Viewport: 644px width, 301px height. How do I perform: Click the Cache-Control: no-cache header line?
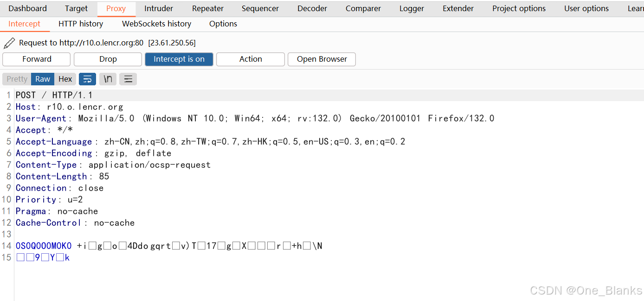[75, 223]
